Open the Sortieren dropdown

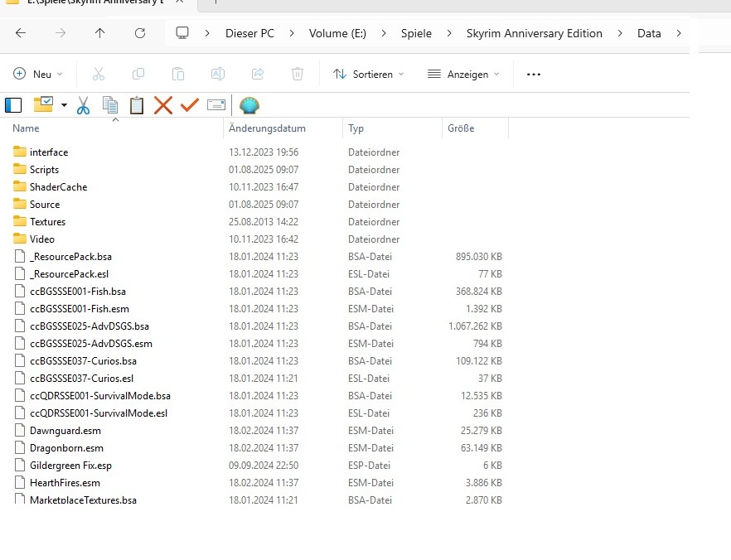point(369,74)
